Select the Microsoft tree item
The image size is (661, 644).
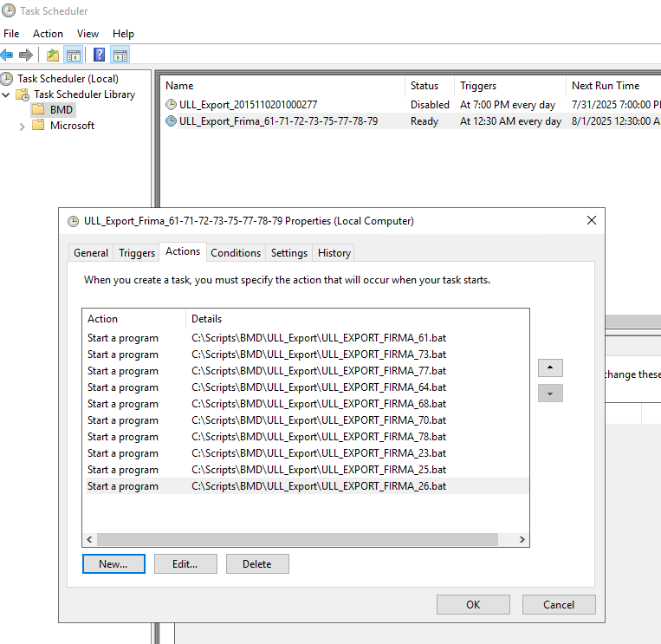72,126
